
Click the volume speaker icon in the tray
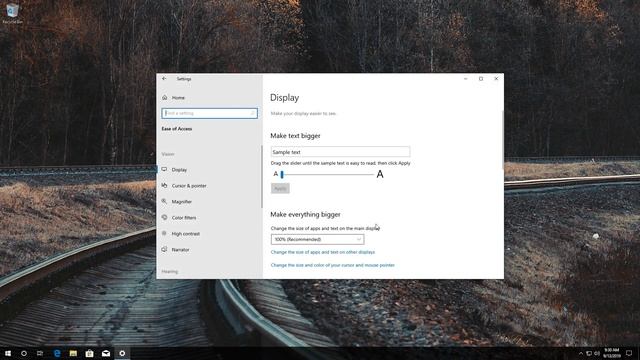click(x=597, y=353)
